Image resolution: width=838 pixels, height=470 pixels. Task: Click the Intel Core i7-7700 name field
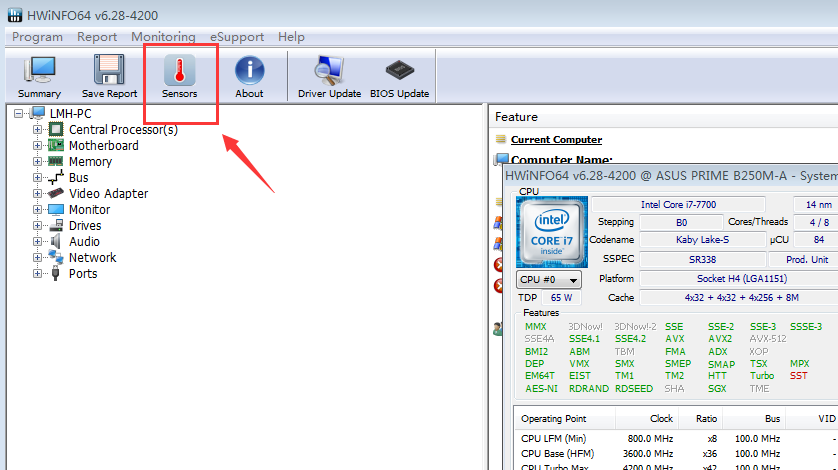pos(678,204)
